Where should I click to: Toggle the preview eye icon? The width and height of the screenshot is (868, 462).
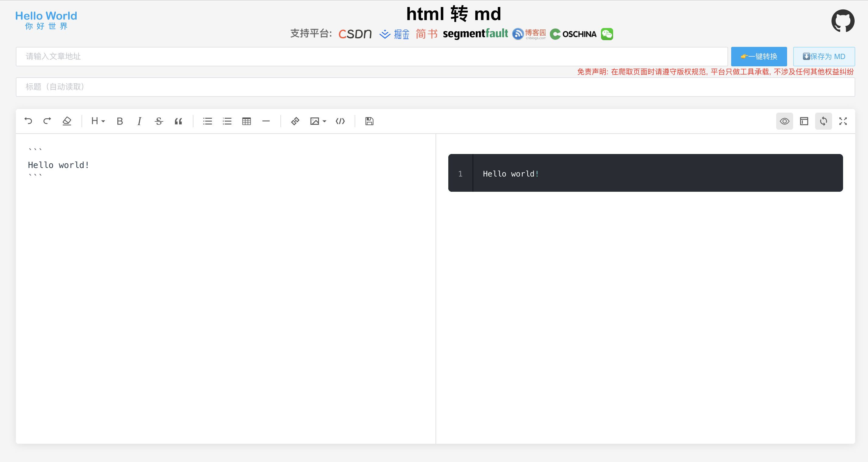click(x=784, y=121)
